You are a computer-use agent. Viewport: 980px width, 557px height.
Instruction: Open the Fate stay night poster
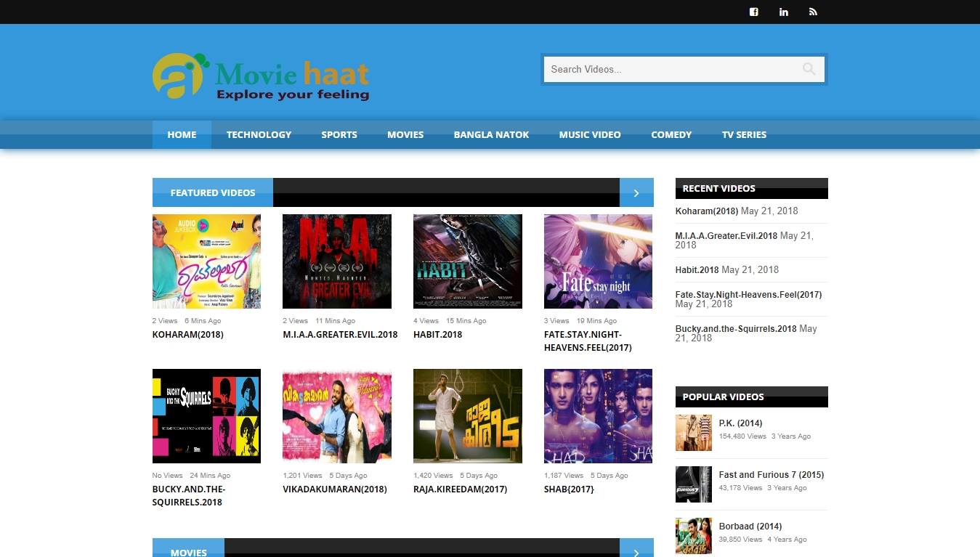tap(598, 261)
